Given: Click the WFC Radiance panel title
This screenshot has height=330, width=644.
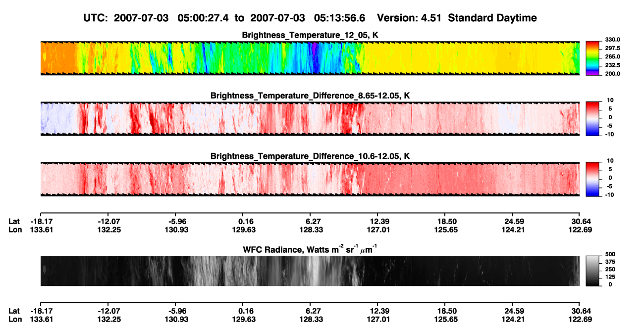Looking at the screenshot, I should tap(310, 249).
